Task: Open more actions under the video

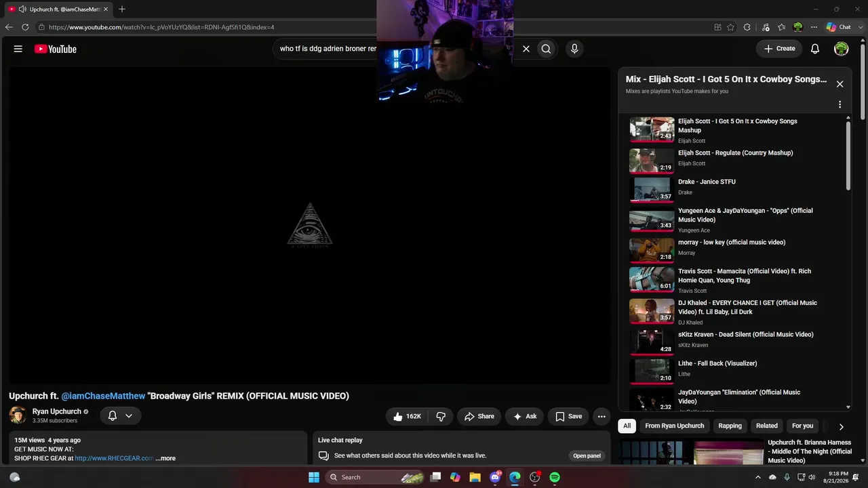Action: 601,416
